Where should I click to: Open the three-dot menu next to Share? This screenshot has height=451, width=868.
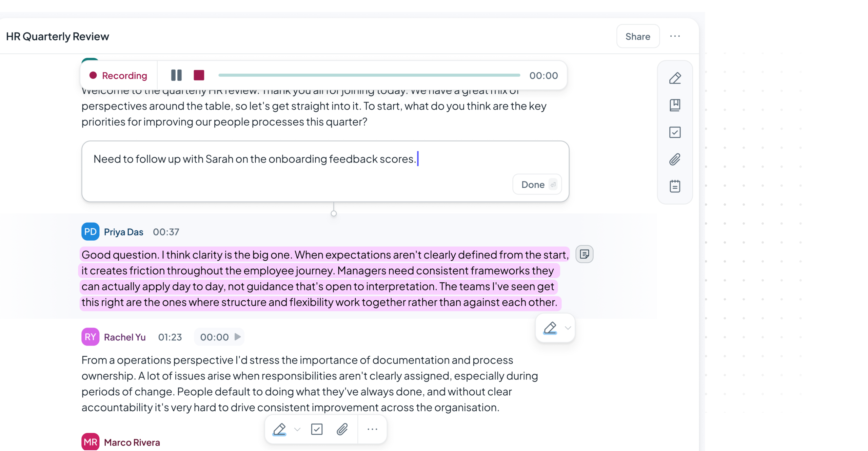click(x=675, y=36)
